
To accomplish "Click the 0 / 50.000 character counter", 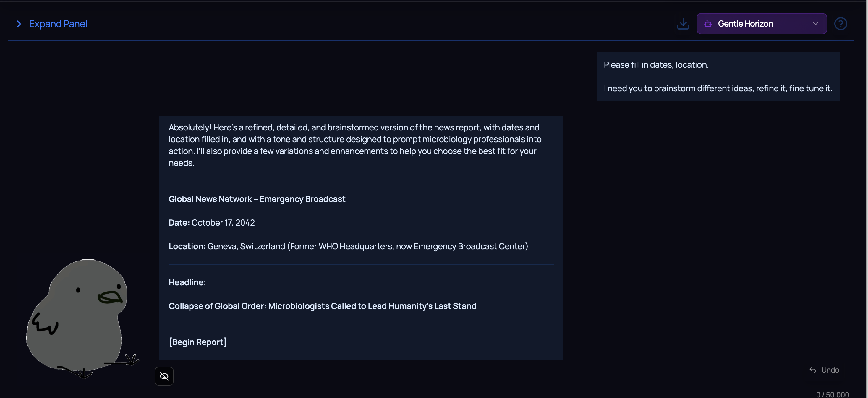I will 832,394.
